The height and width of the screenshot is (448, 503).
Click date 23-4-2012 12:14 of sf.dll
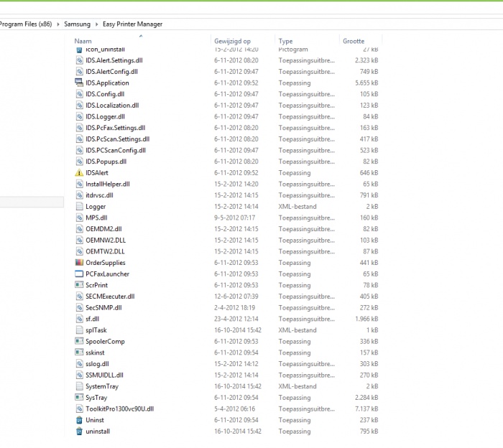(x=236, y=319)
